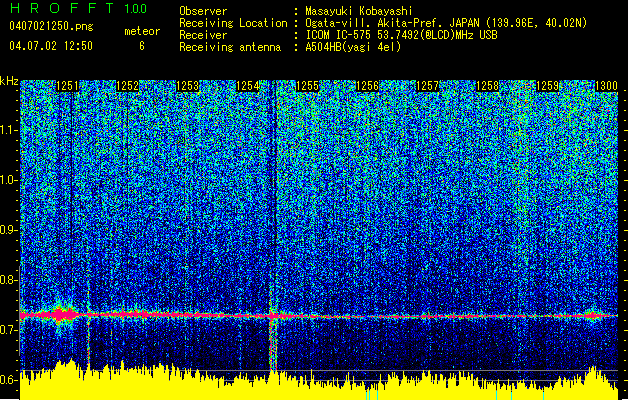Image resolution: width=629 pixels, height=400 pixels.
Task: Click the meteor label
Action: 142,31
